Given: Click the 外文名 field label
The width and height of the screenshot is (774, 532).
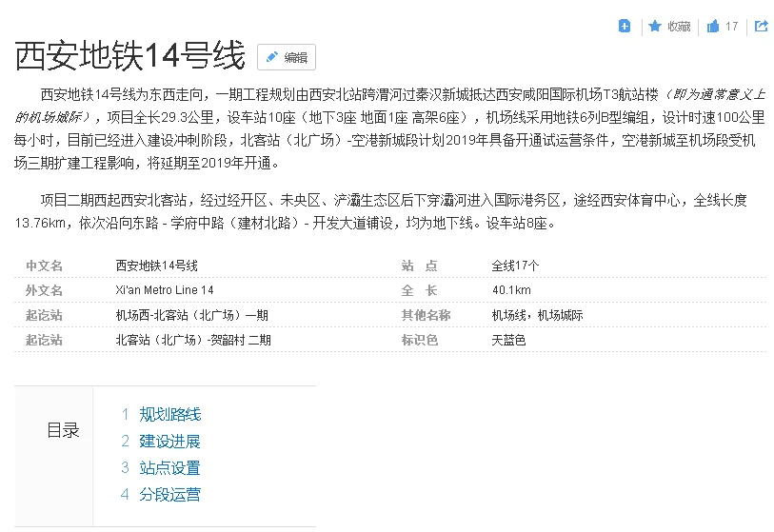Looking at the screenshot, I should tap(45, 290).
